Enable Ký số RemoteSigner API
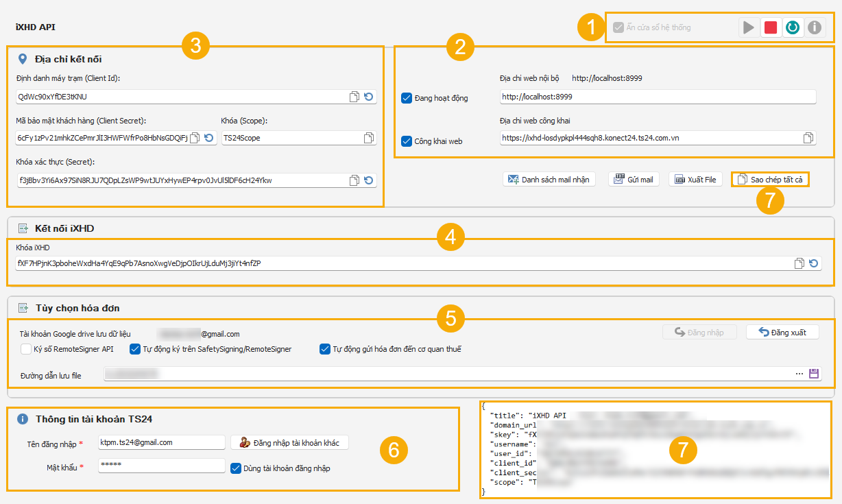The image size is (842, 504). pos(25,349)
